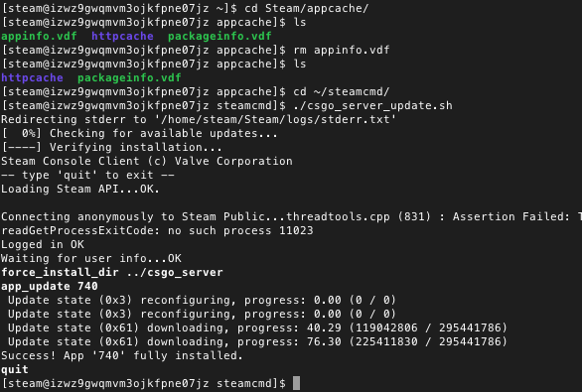Click 'threadtools.cpp (831)' assertion text

tap(359, 216)
